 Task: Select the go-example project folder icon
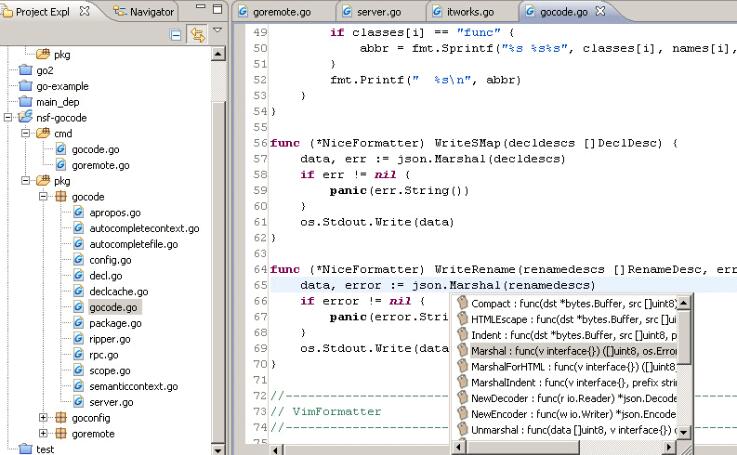click(x=25, y=86)
